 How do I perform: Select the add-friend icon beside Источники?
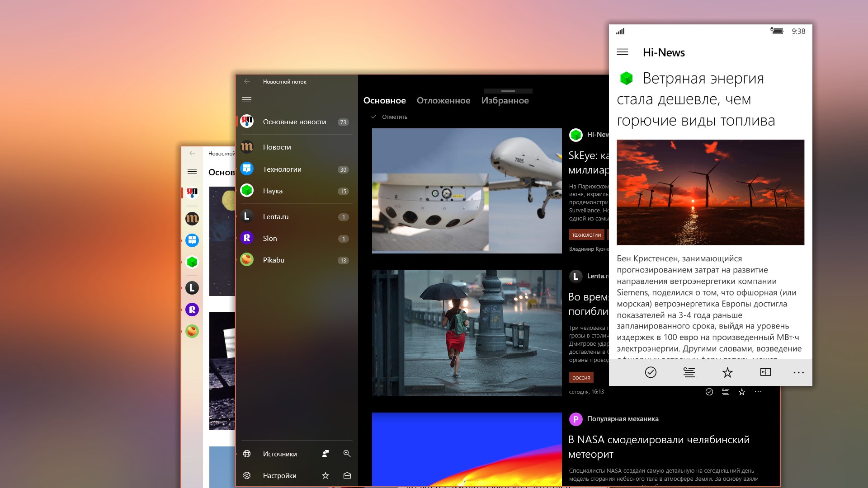[325, 454]
